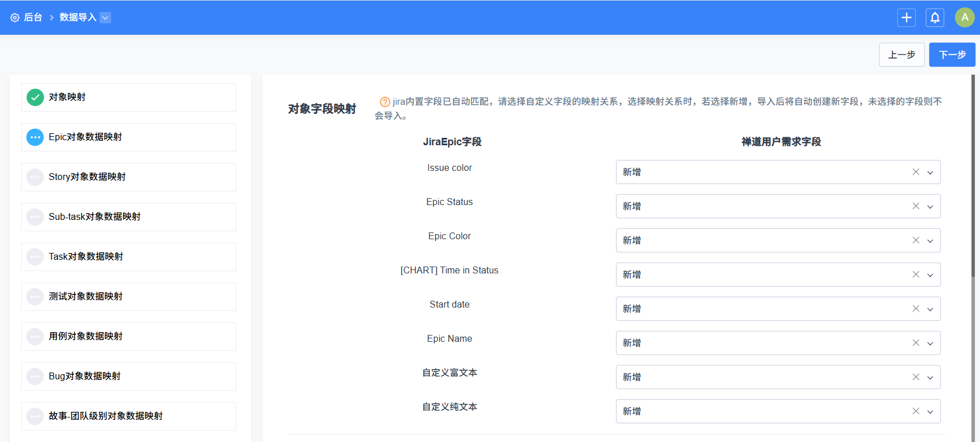The image size is (980, 442).
Task: Click the Issue color field label
Action: pyautogui.click(x=449, y=168)
